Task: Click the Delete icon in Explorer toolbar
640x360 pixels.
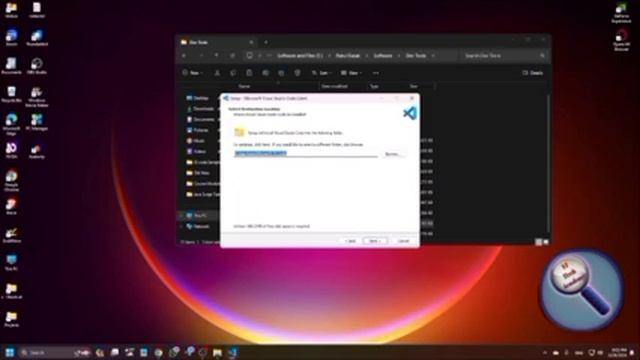Action: [297, 73]
